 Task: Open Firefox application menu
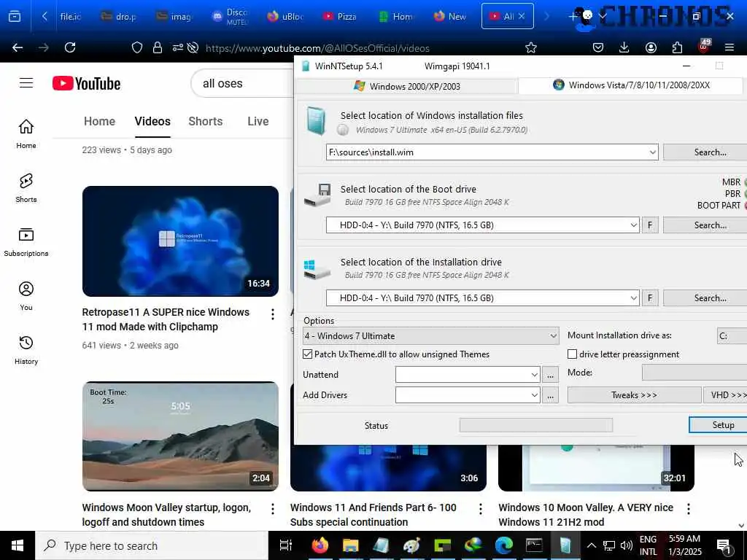pyautogui.click(x=729, y=47)
